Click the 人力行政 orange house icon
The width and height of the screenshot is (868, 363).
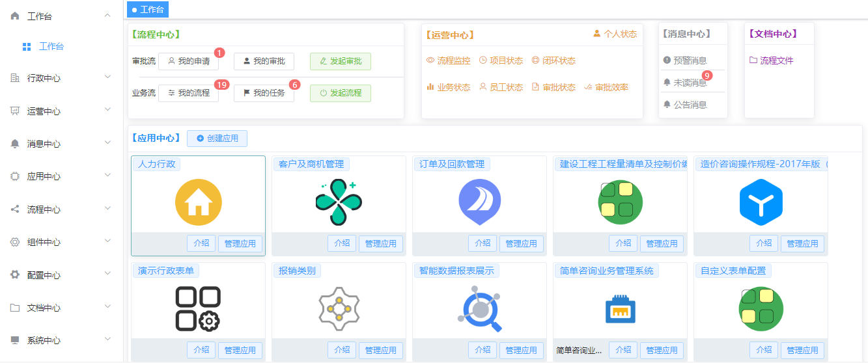199,202
